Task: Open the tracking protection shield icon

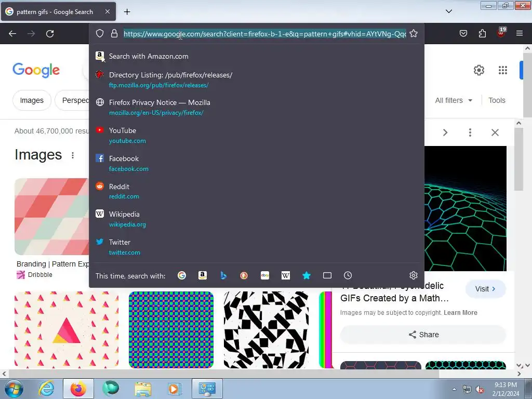Action: [99, 34]
